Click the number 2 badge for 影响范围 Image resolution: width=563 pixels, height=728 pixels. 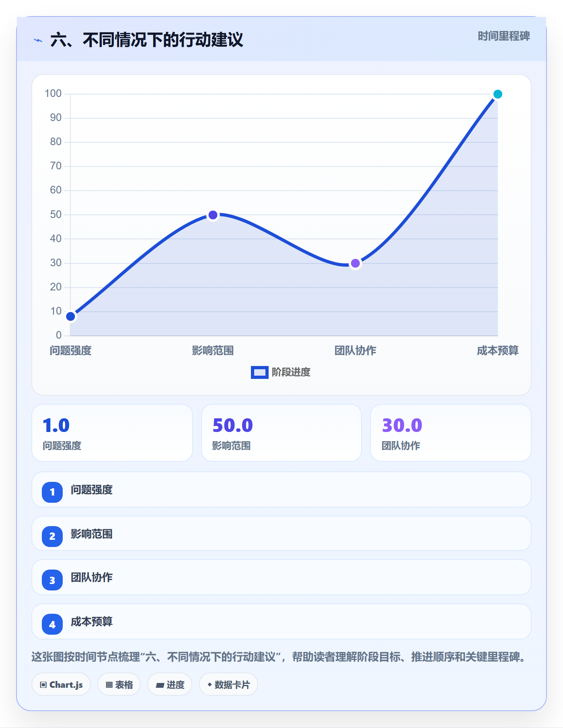[x=52, y=536]
